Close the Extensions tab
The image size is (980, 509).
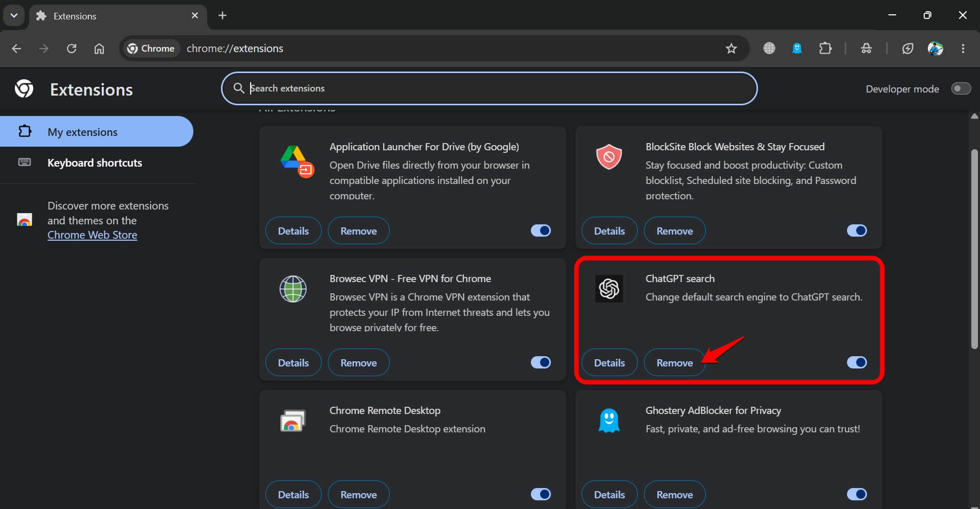(x=195, y=16)
